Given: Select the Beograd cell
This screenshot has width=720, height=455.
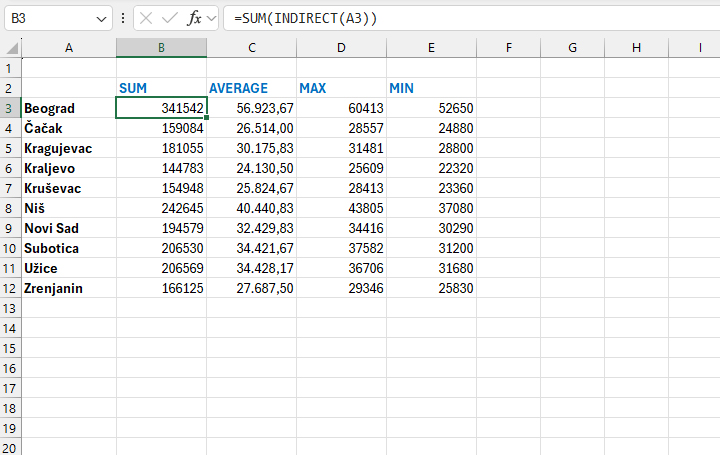Looking at the screenshot, I should coord(69,108).
